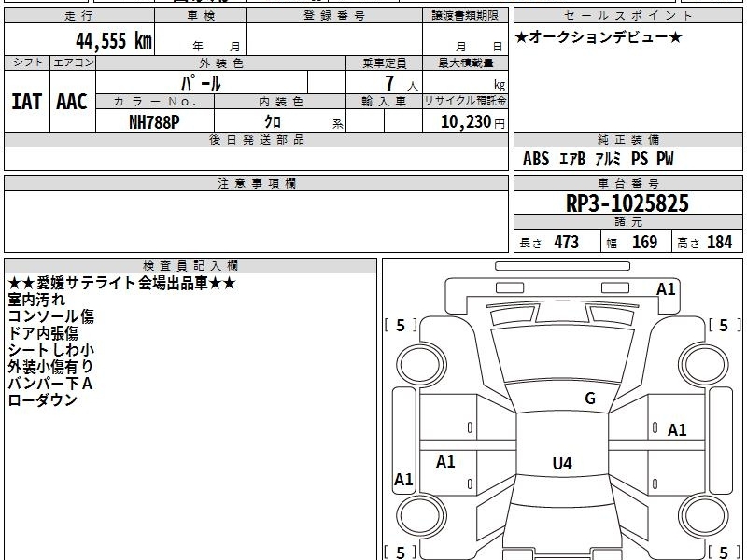Click the 車台番号 header
The height and width of the screenshot is (560, 747).
[x=627, y=184]
